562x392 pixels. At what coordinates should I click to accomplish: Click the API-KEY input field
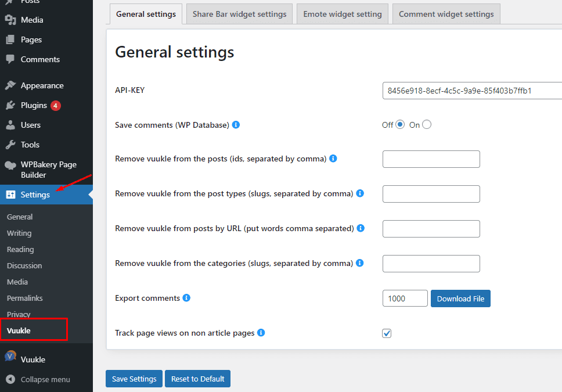(472, 91)
